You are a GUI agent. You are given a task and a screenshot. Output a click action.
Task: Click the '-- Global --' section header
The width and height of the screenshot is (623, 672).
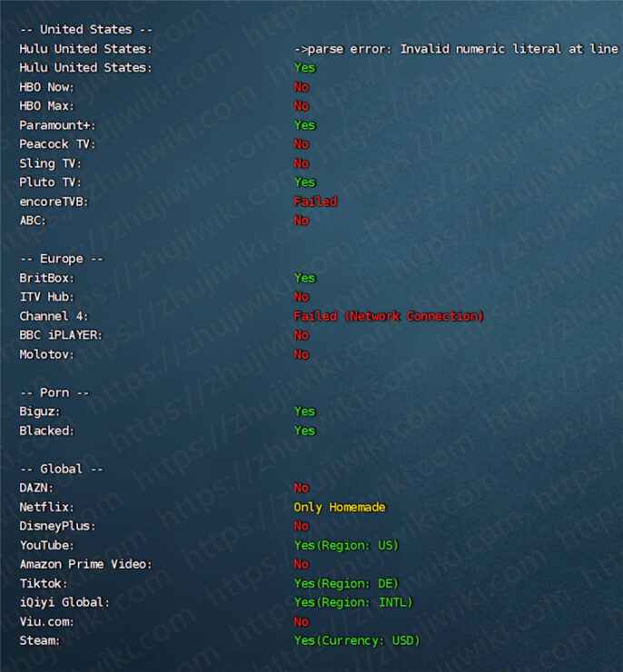(x=62, y=469)
